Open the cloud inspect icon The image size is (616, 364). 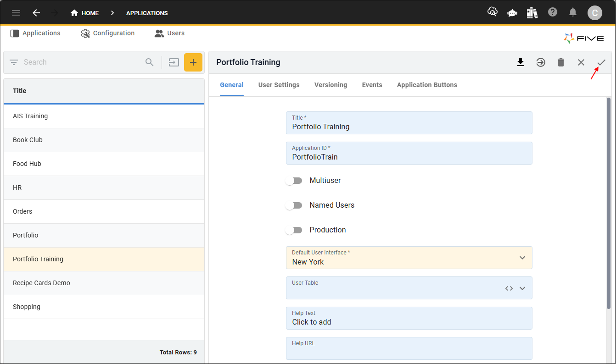tap(492, 12)
